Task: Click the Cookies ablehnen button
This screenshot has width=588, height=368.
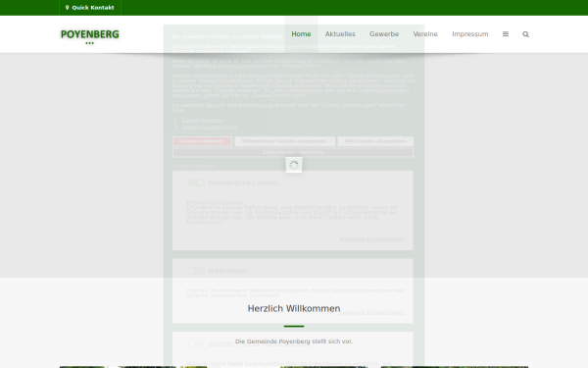Action: tap(202, 141)
